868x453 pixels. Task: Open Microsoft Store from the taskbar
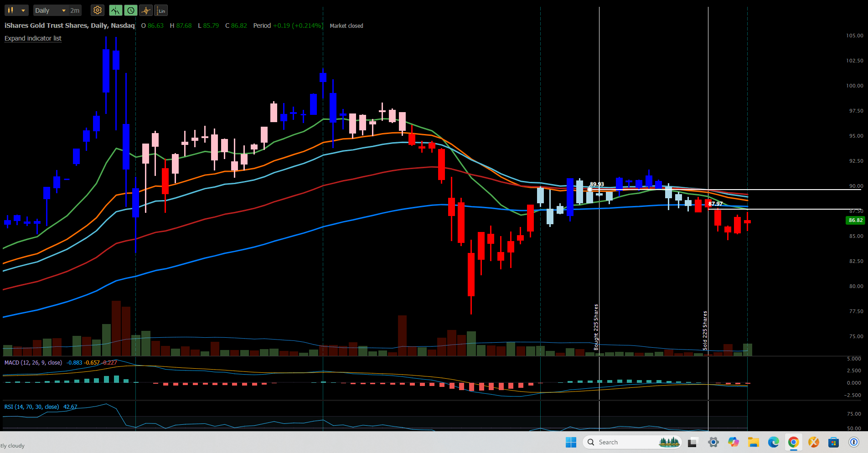click(833, 442)
